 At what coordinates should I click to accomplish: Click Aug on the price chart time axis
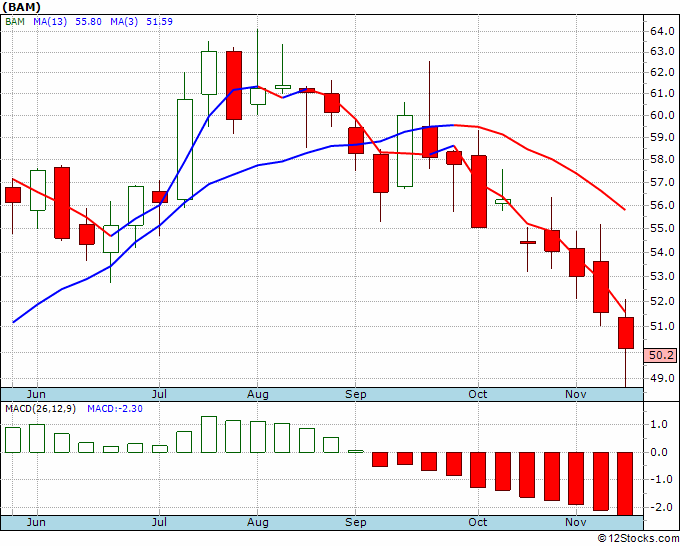[x=258, y=394]
